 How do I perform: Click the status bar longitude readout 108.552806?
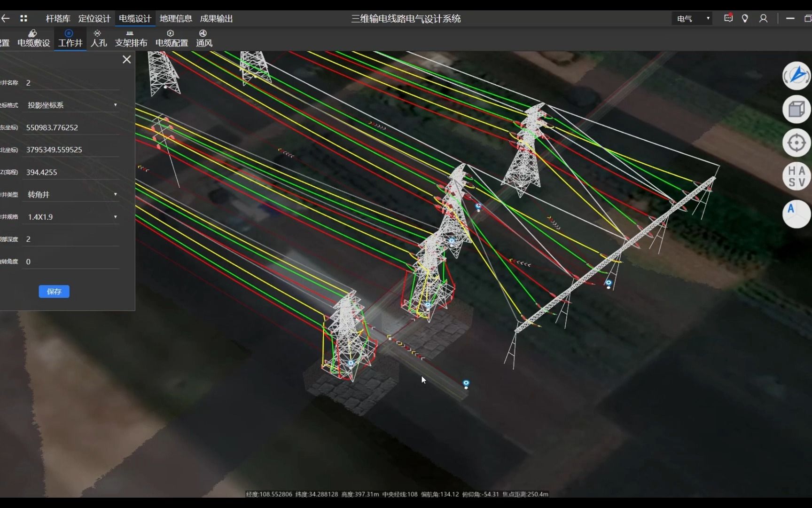point(269,494)
